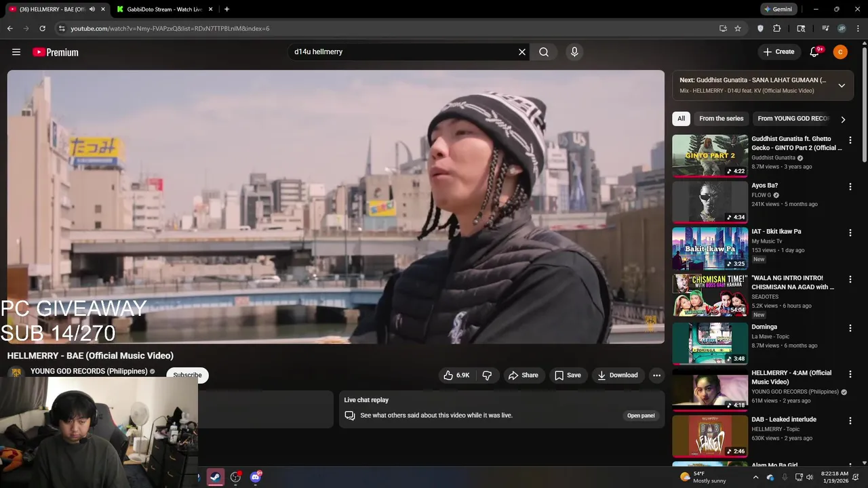Image resolution: width=868 pixels, height=488 pixels.
Task: Open the taskbar volume control
Action: tap(809, 477)
